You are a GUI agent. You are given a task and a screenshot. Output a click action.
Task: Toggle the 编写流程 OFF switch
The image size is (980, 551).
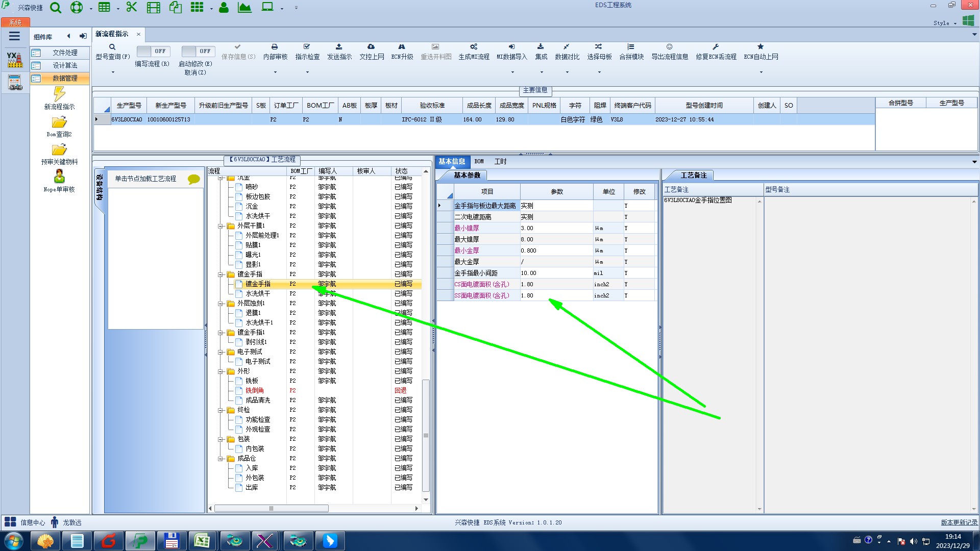tap(152, 51)
